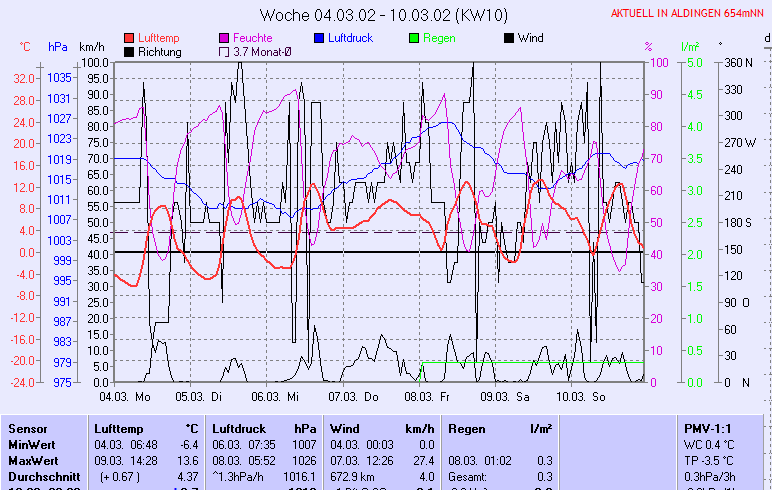Click the 'Sensor' header cell
The height and width of the screenshot is (490, 772).
[x=26, y=428]
